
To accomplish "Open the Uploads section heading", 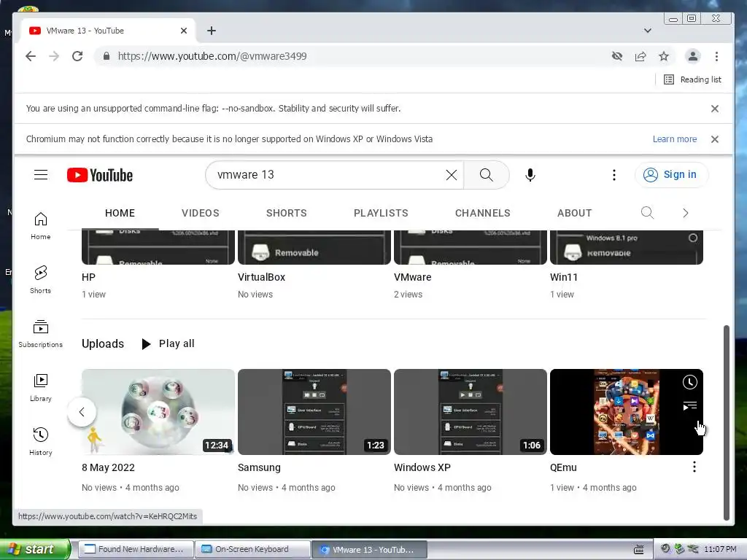I will (103, 344).
